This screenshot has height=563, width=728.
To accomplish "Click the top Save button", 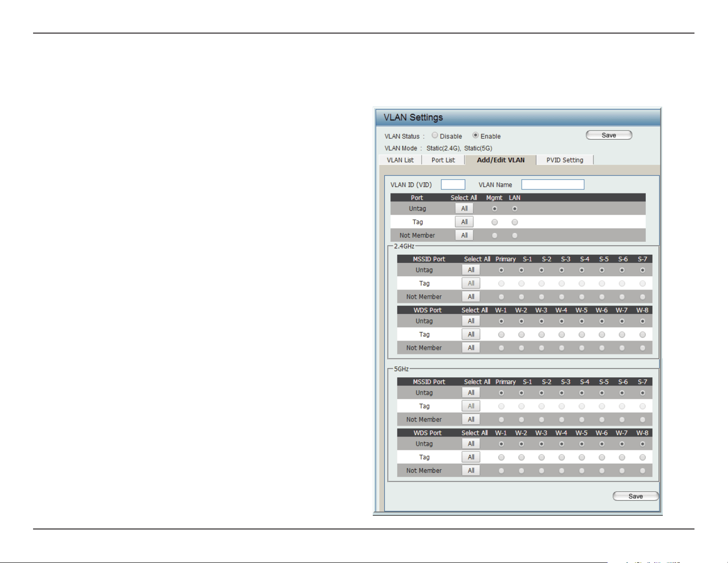I will [609, 135].
